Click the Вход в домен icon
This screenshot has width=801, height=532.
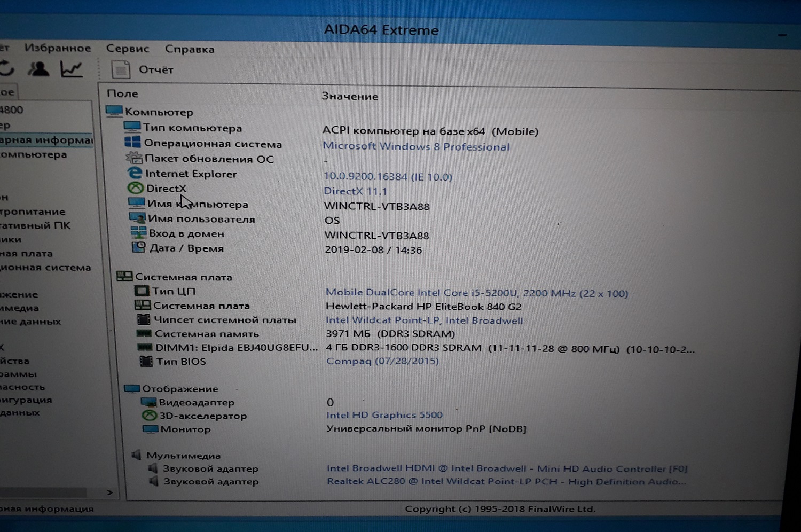click(x=138, y=232)
